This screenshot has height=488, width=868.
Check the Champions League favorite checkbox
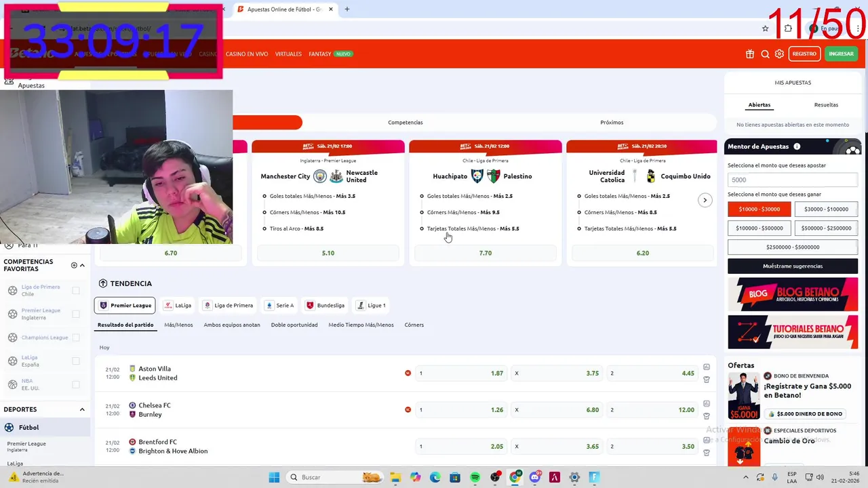(76, 338)
